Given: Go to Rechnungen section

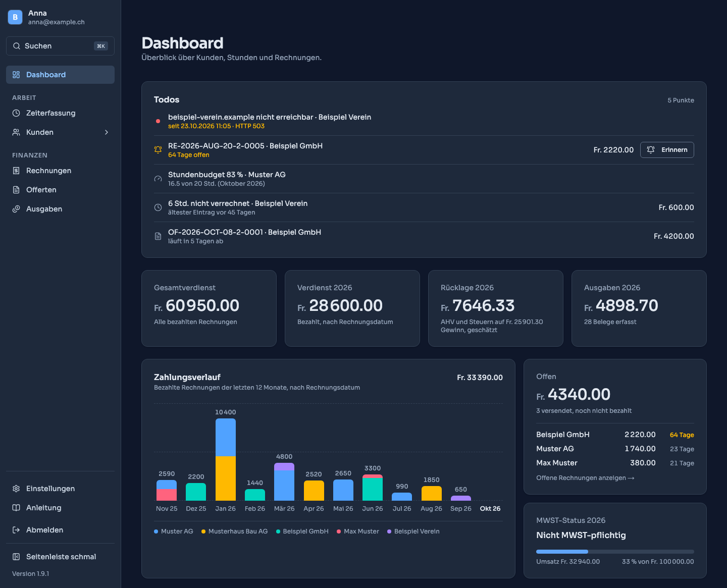Looking at the screenshot, I should (x=60, y=171).
